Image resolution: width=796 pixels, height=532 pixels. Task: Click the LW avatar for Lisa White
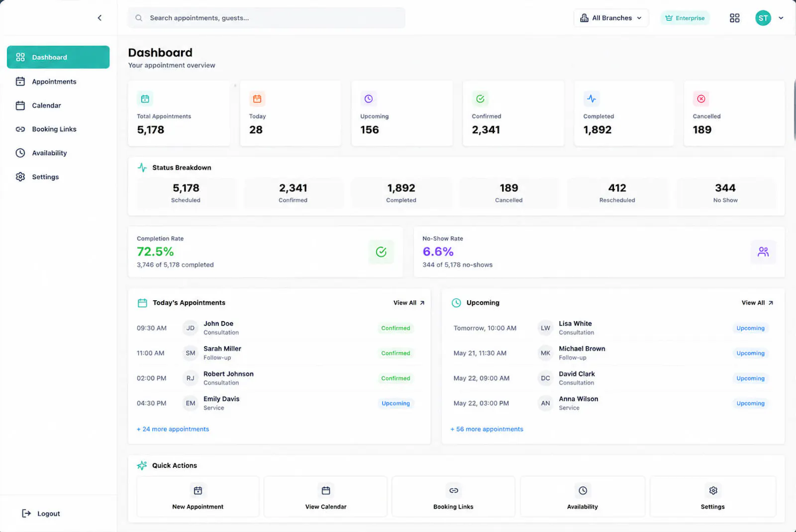point(546,328)
